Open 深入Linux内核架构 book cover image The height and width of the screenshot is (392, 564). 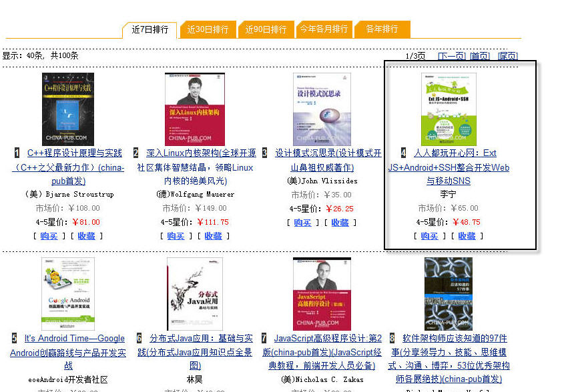[x=195, y=109]
